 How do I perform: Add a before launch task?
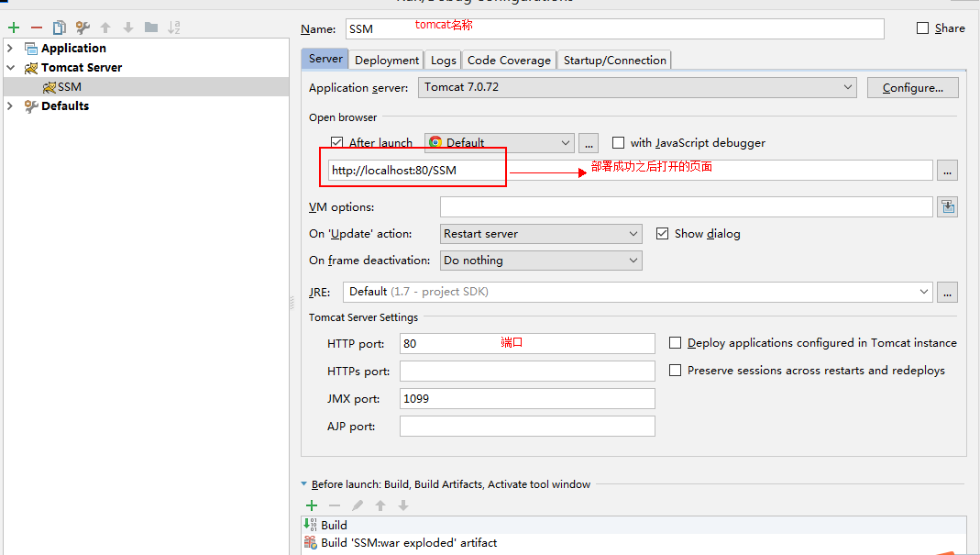coord(312,505)
